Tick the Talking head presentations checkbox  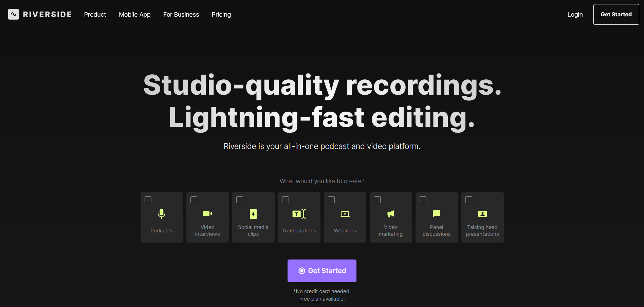click(469, 200)
